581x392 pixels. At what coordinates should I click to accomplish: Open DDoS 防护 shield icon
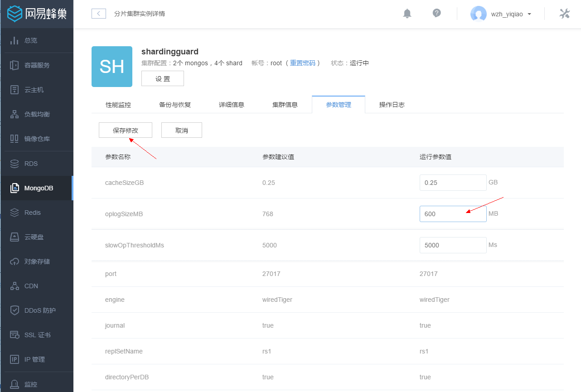point(15,310)
